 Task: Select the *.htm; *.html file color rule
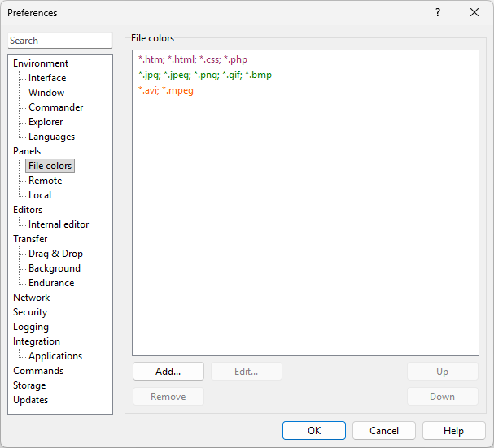pyautogui.click(x=194, y=60)
